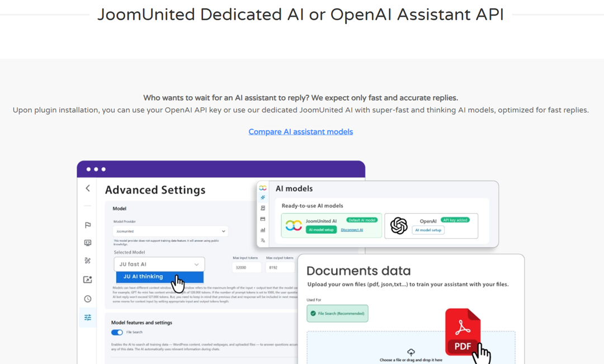Select the flag icon in left sidebar
604x364 pixels.
(88, 225)
